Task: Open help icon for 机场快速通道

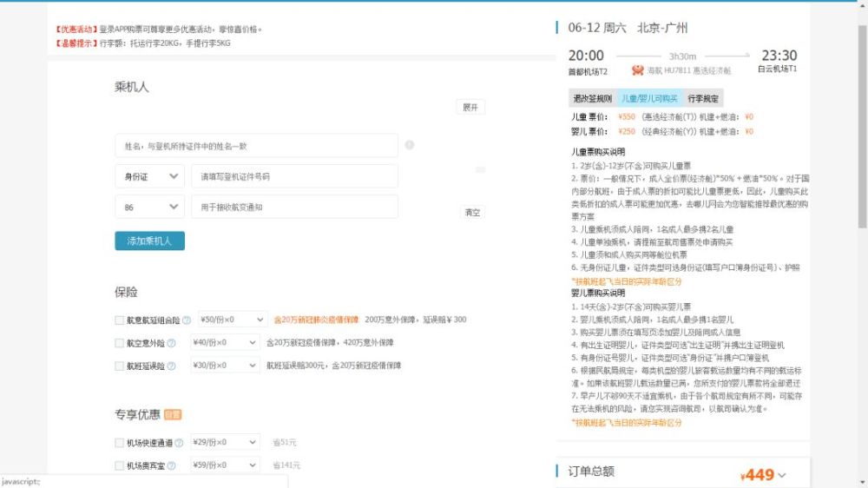Action: click(x=179, y=443)
